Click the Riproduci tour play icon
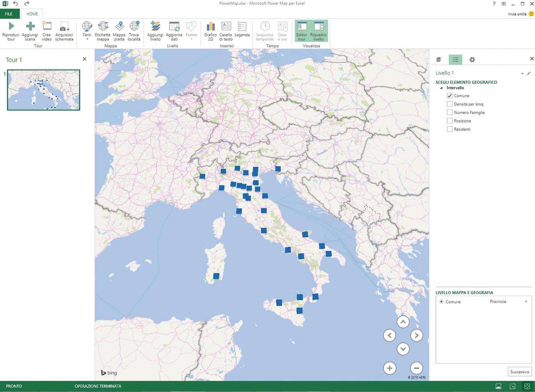The width and height of the screenshot is (535, 392). (x=11, y=27)
